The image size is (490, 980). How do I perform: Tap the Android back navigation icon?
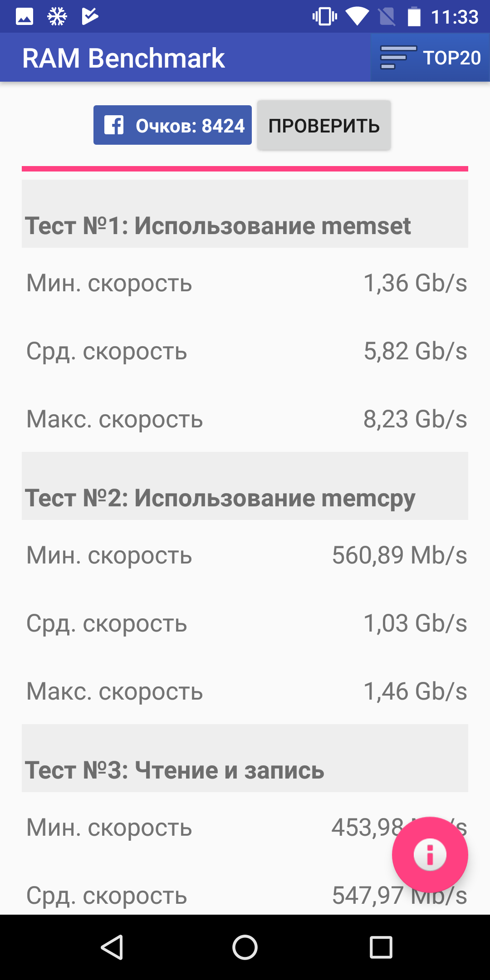(112, 947)
